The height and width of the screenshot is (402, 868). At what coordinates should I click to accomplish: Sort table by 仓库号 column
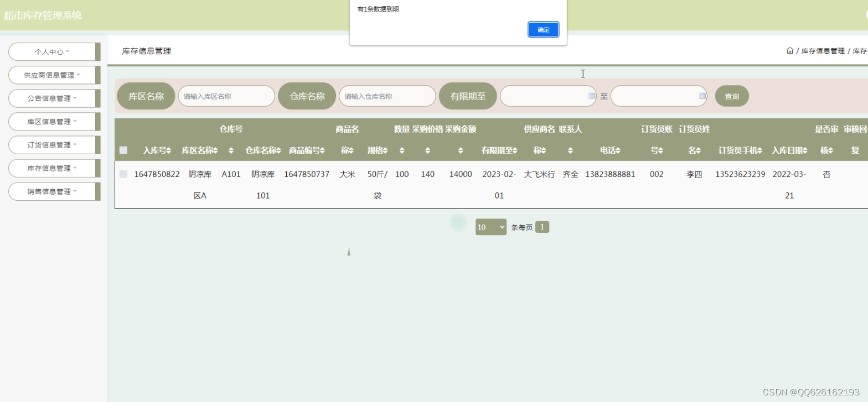pyautogui.click(x=231, y=150)
